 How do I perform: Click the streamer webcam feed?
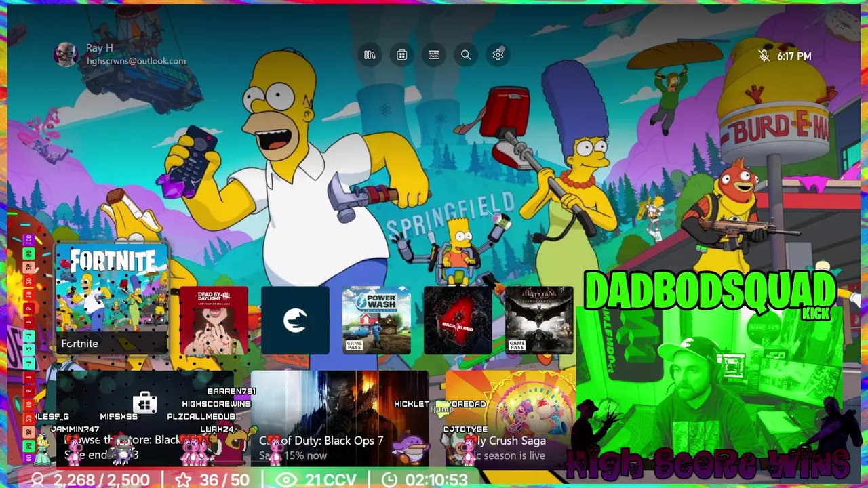[x=709, y=383]
